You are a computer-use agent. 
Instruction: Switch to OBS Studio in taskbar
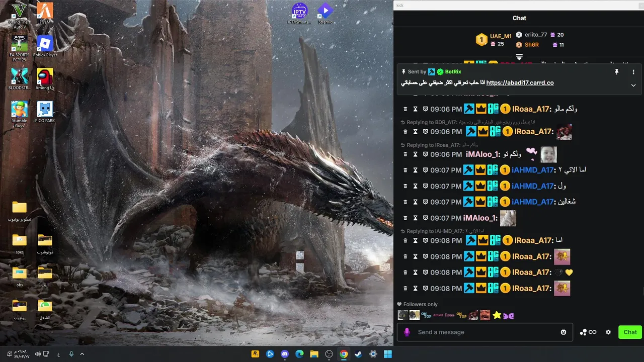click(x=329, y=354)
